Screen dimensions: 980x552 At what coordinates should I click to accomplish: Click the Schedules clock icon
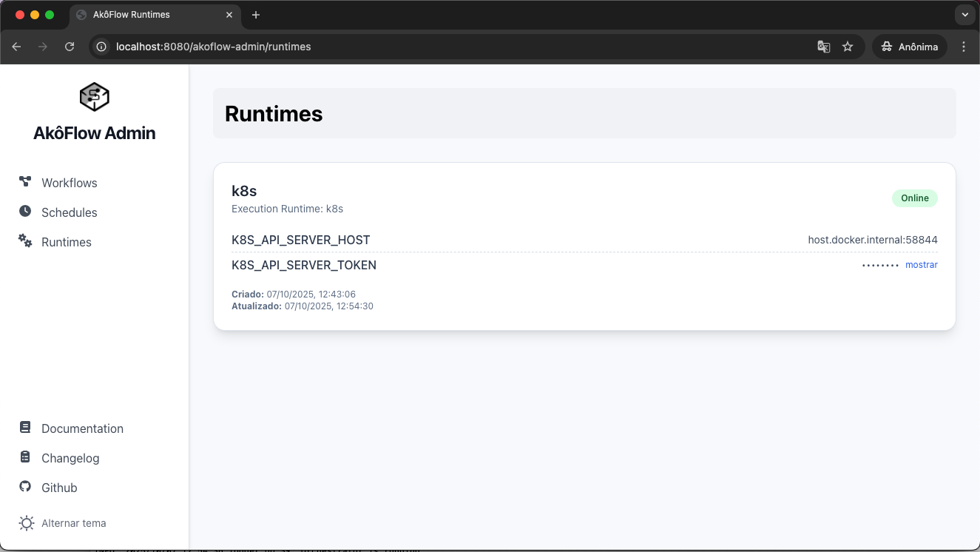point(25,212)
